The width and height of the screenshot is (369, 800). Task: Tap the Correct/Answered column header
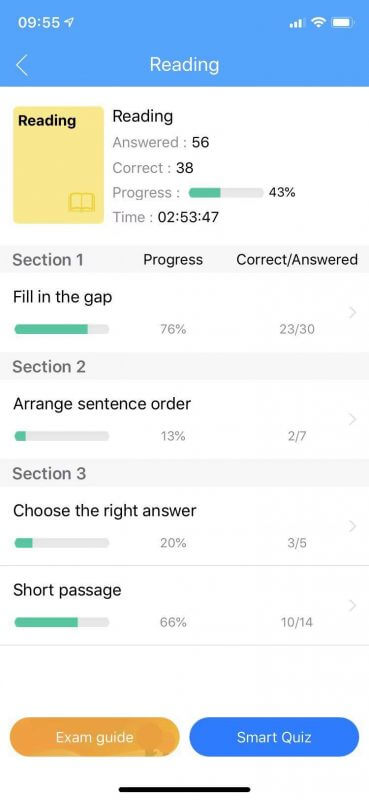297,259
